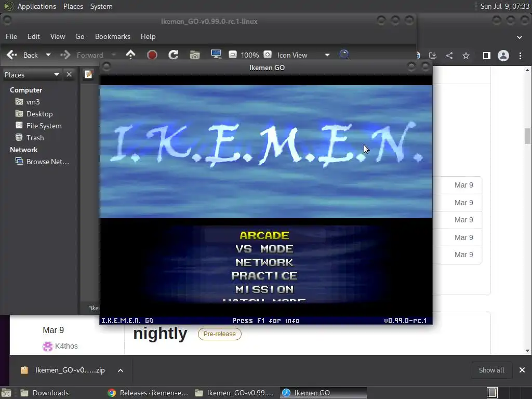Viewport: 532px width, 399px height.
Task: Expand options chevron for downloaded zip
Action: point(121,370)
